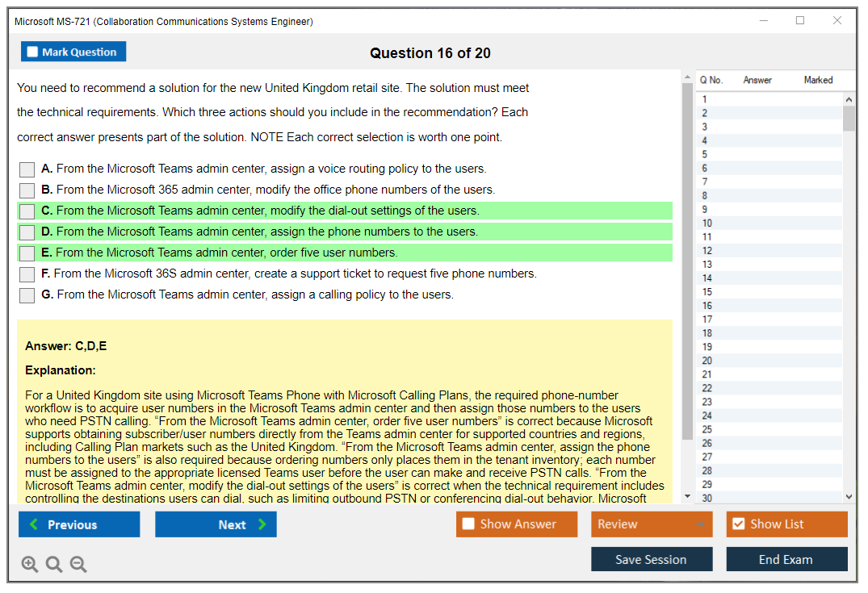Click option G calling policy text
Viewport: 868px width, 593px height.
click(x=255, y=294)
